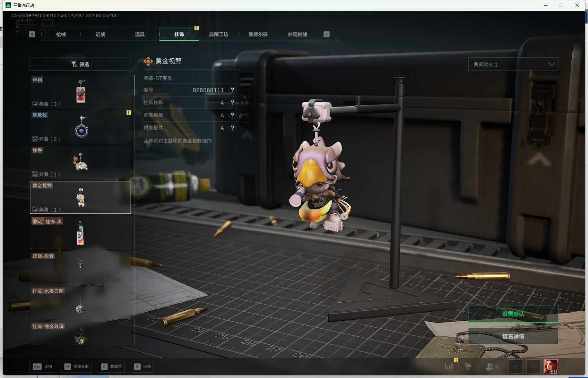The image size is (588, 378).
Task: Click the first empty squad plus slot
Action: 515,367
